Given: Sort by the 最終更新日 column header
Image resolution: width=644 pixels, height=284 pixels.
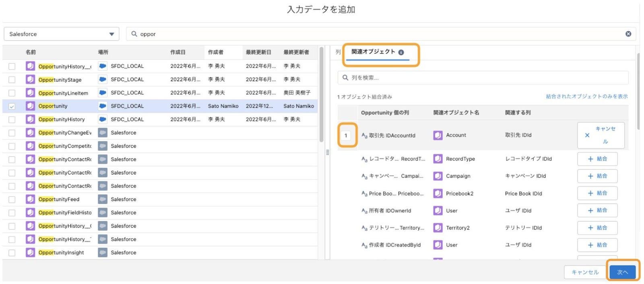Looking at the screenshot, I should [258, 52].
